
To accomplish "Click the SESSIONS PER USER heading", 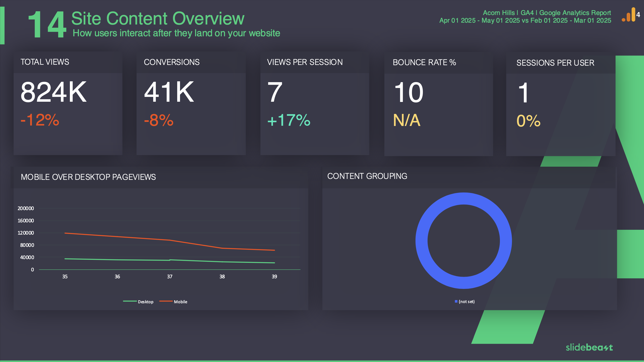I will pos(555,63).
